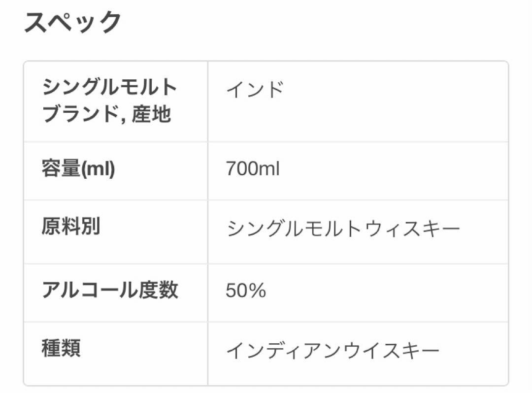This screenshot has width=532, height=393.
Task: Click the アルコール word in label
Action: [x=90, y=290]
